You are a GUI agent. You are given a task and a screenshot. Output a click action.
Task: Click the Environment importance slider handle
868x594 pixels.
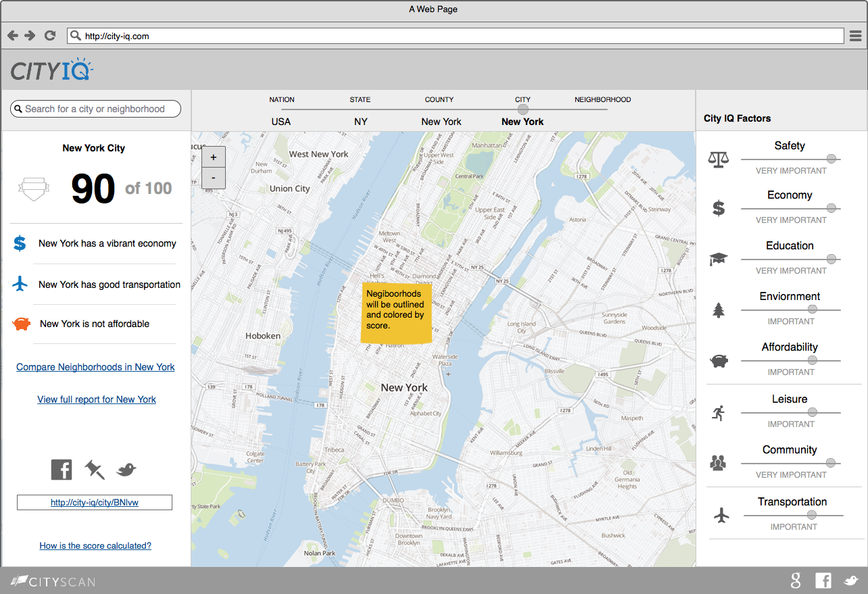[x=813, y=310]
